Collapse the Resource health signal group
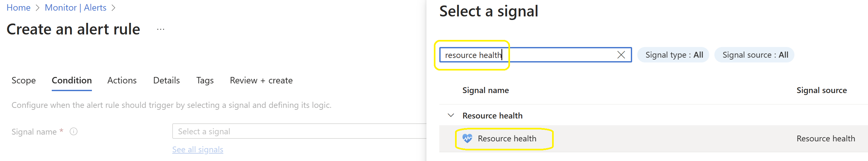The image size is (868, 161). click(451, 115)
